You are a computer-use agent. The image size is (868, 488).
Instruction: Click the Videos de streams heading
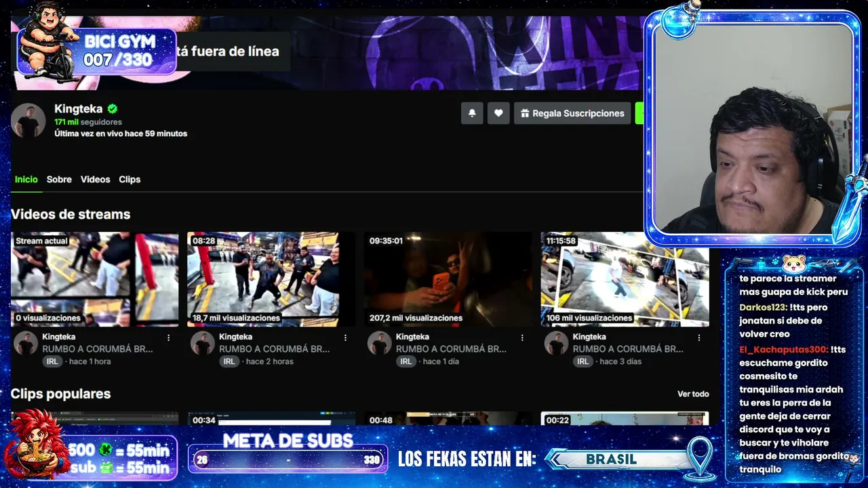point(71,214)
